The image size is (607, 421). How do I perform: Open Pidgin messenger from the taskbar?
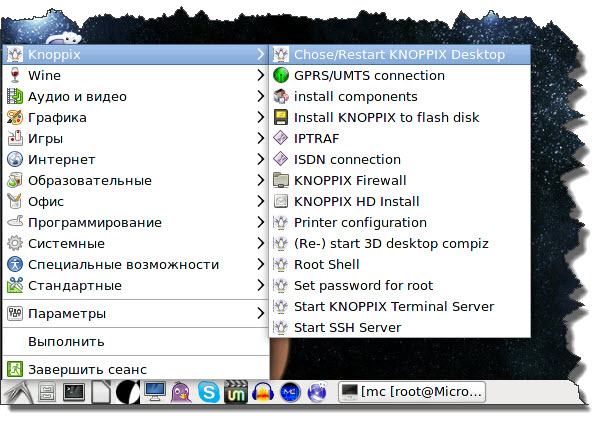tap(181, 392)
